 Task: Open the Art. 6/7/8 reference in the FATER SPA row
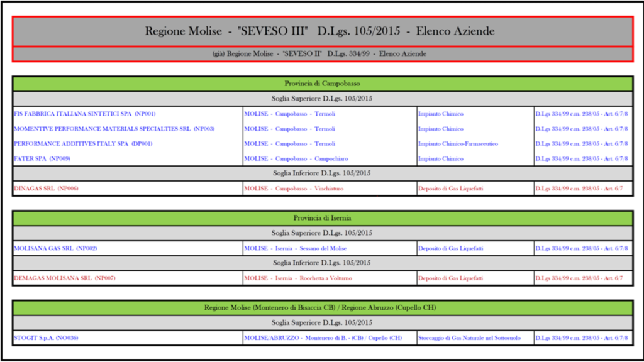pos(582,159)
